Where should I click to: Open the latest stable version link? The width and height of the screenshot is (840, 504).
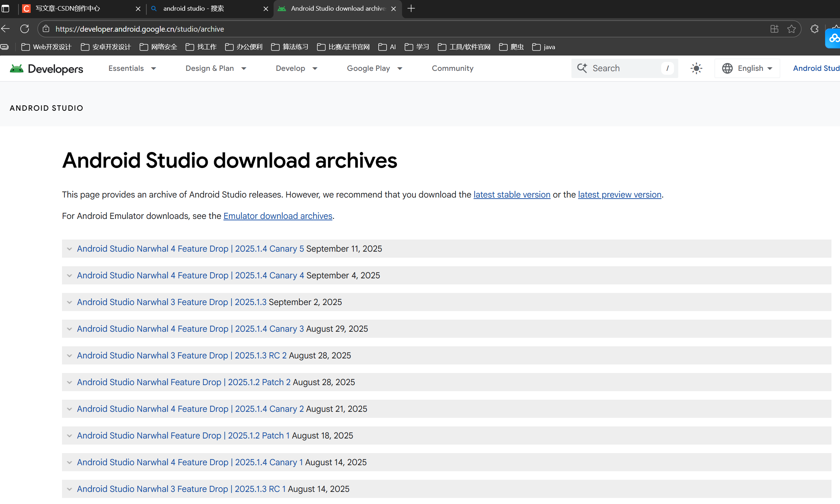point(512,195)
